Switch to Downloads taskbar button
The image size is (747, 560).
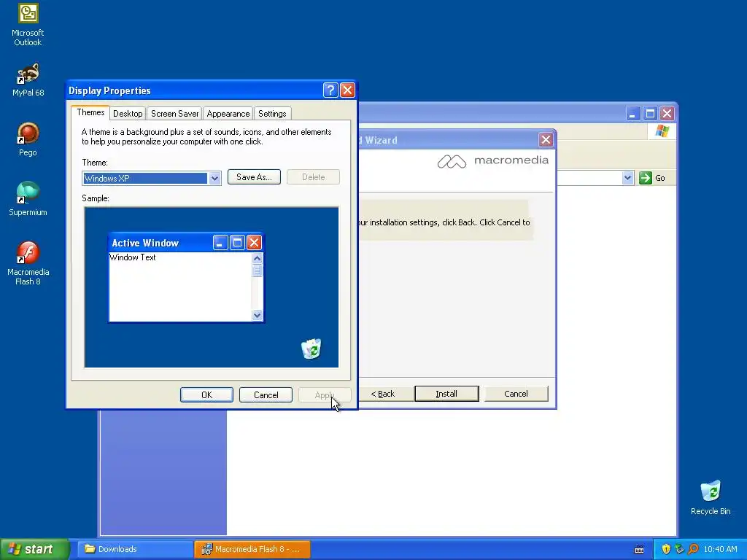point(135,549)
